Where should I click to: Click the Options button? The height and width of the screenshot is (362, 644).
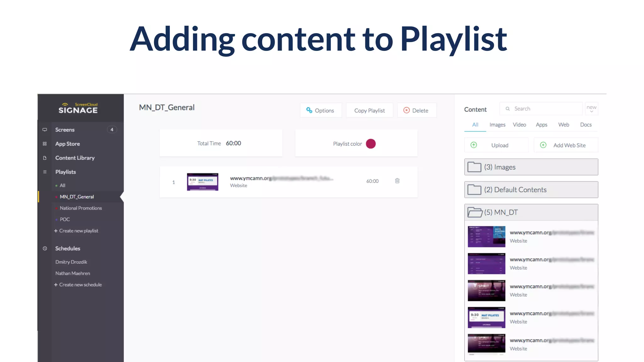point(320,110)
